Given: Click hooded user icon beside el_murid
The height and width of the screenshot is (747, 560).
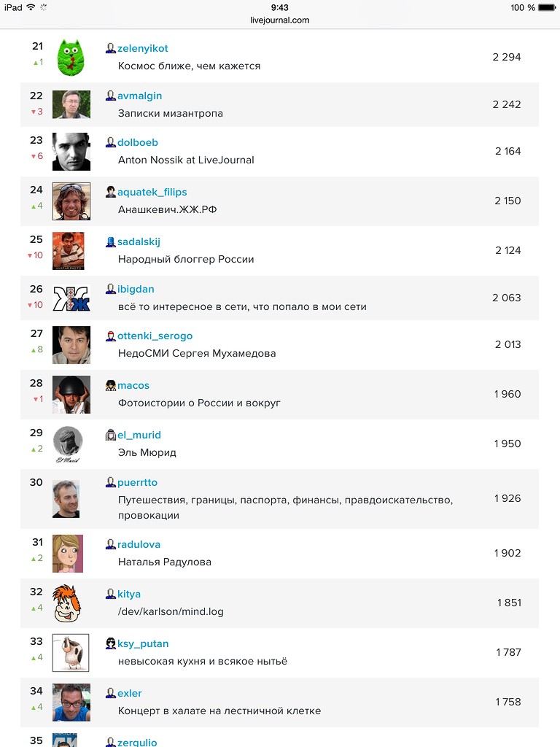Looking at the screenshot, I should coord(111,435).
